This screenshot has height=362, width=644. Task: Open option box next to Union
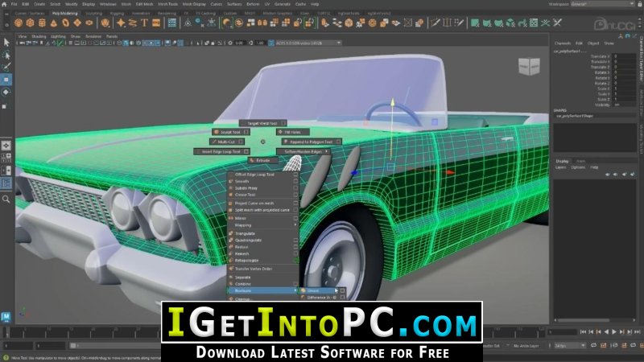pyautogui.click(x=343, y=290)
